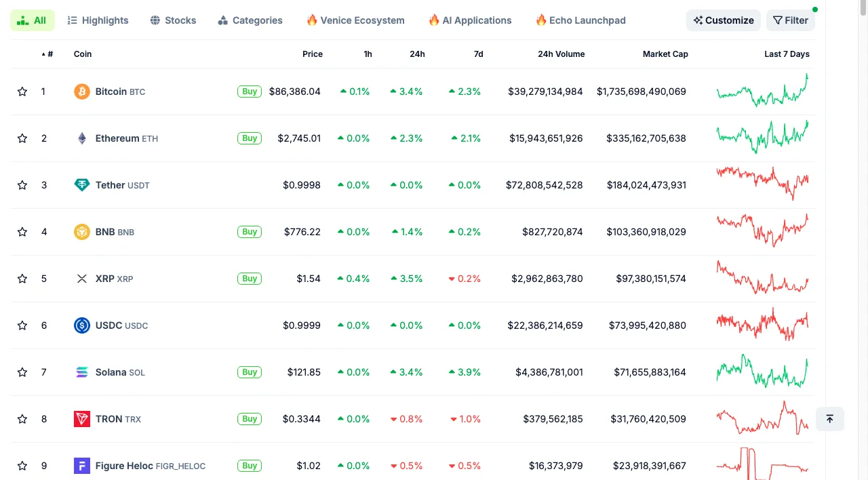Click the BNB coin logo icon
This screenshot has height=480, width=868.
pyautogui.click(x=82, y=232)
